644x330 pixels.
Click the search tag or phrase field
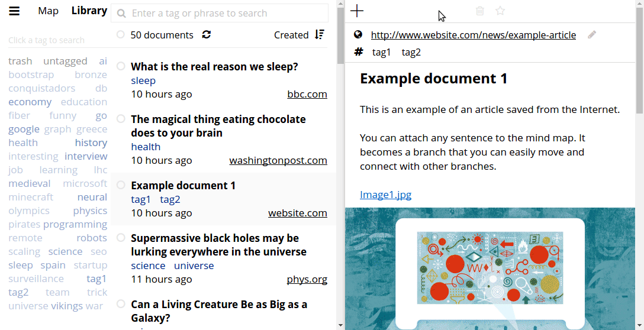225,13
